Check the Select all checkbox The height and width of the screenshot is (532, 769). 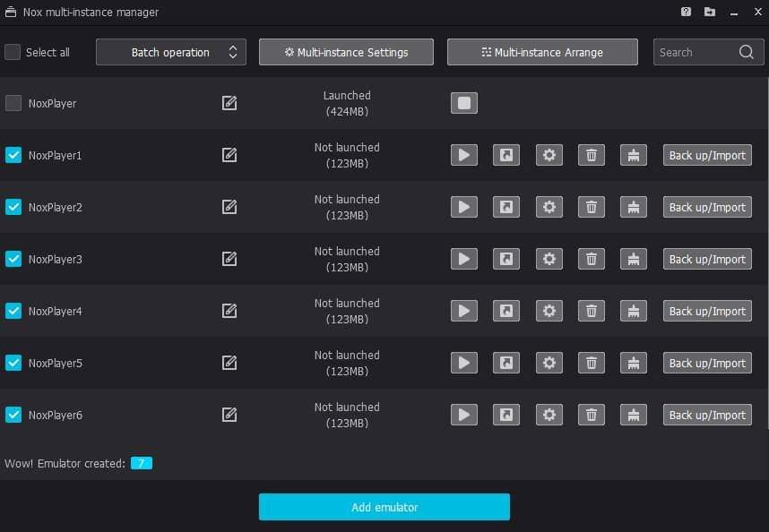tap(13, 52)
